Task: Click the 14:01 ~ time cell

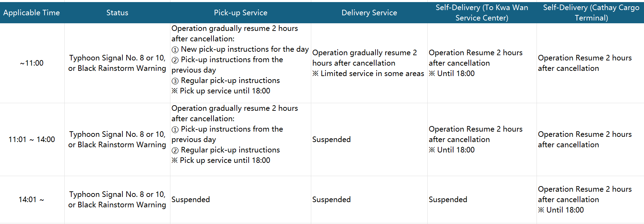Action: (x=31, y=200)
